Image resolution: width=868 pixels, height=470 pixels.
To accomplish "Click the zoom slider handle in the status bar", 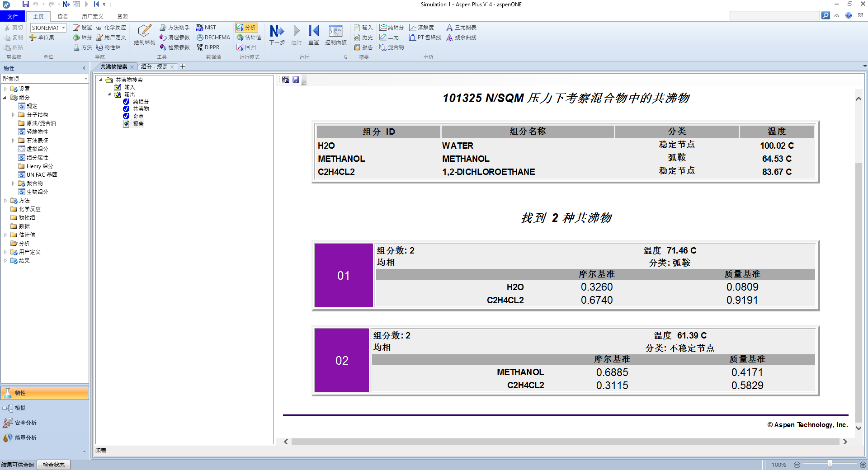I will pos(830,464).
